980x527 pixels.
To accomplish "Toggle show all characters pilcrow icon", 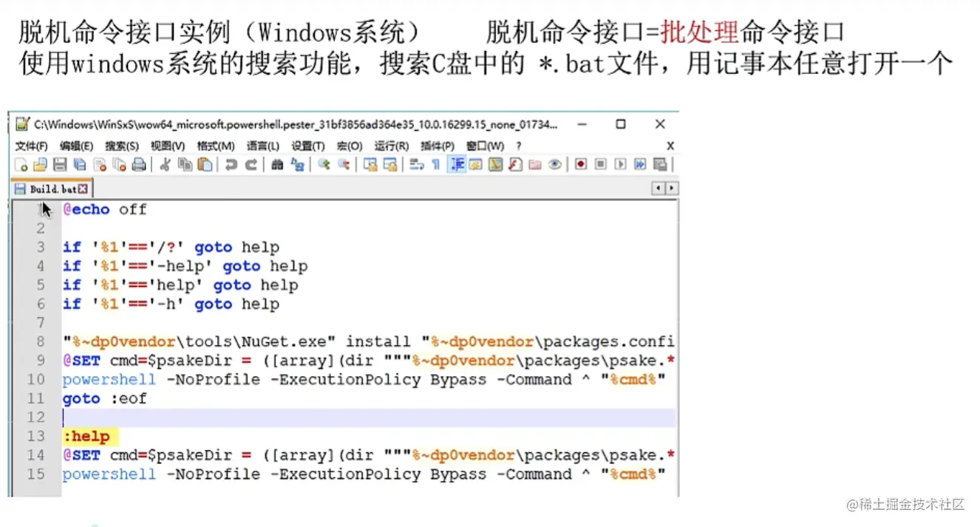I will [x=436, y=164].
